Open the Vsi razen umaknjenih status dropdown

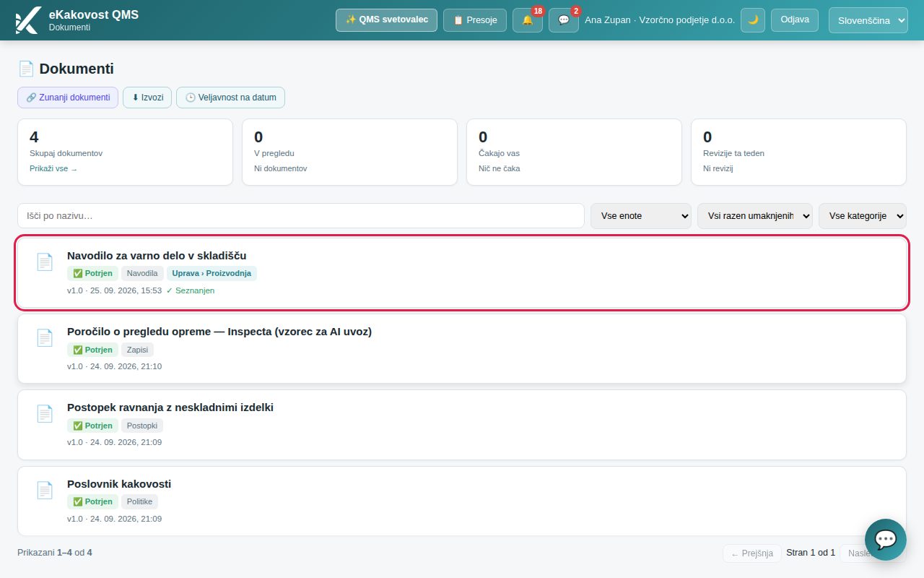755,216
